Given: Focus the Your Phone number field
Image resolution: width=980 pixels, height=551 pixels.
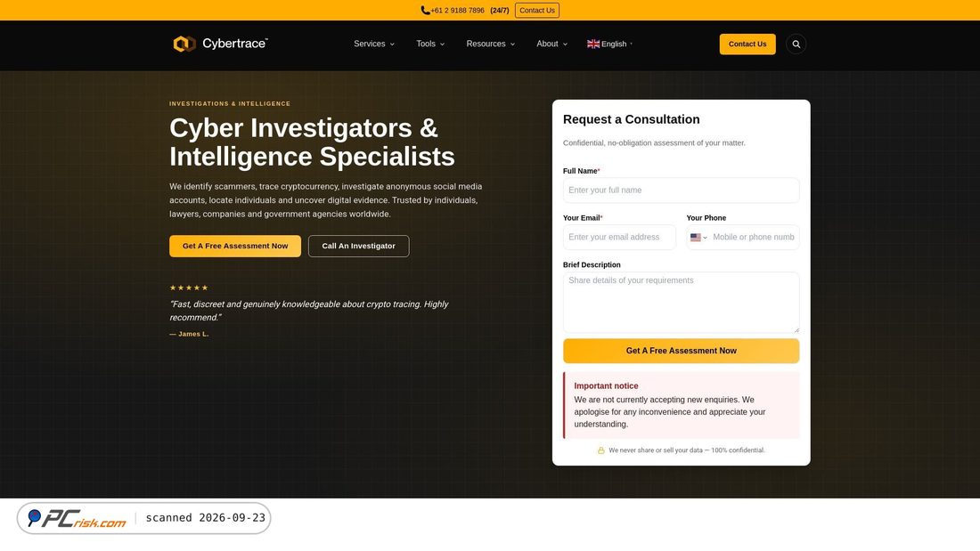Looking at the screenshot, I should [x=753, y=238].
